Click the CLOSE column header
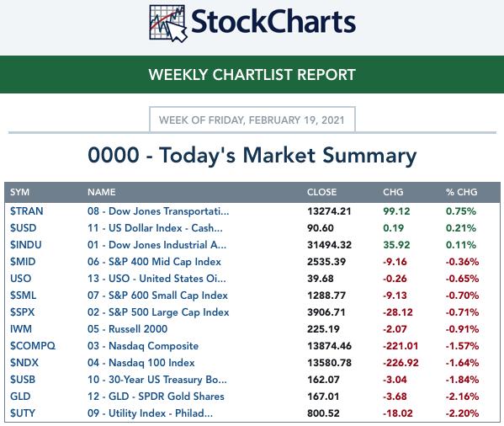This screenshot has height=426, width=504. coord(321,192)
